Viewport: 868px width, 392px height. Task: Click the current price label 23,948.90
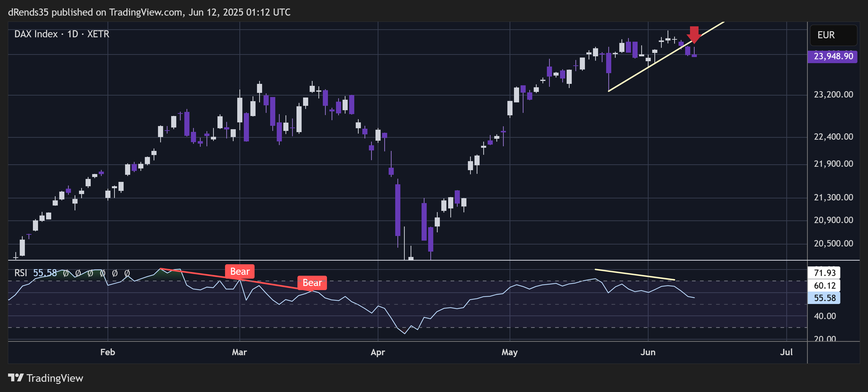[x=832, y=56]
